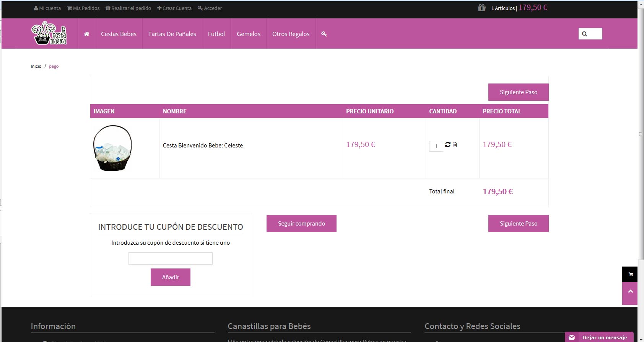Viewport: 644px width, 342px height.
Task: Click Dejar un mensaje chat button
Action: click(x=599, y=337)
